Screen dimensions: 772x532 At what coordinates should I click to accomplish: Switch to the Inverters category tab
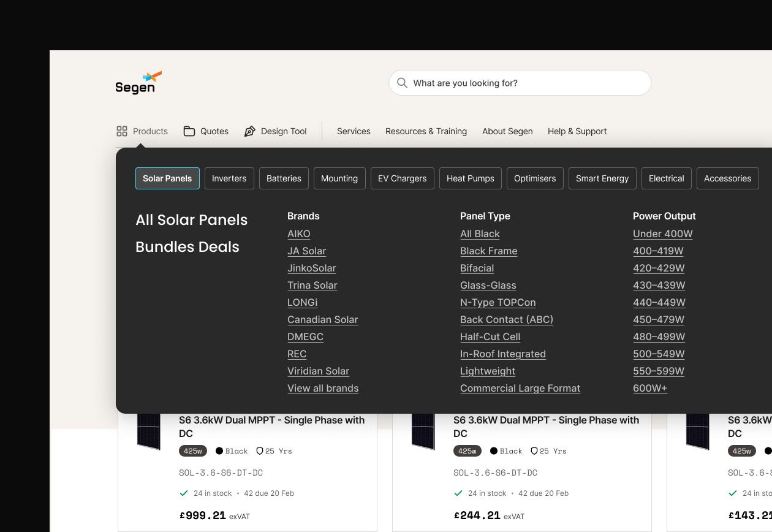(229, 178)
